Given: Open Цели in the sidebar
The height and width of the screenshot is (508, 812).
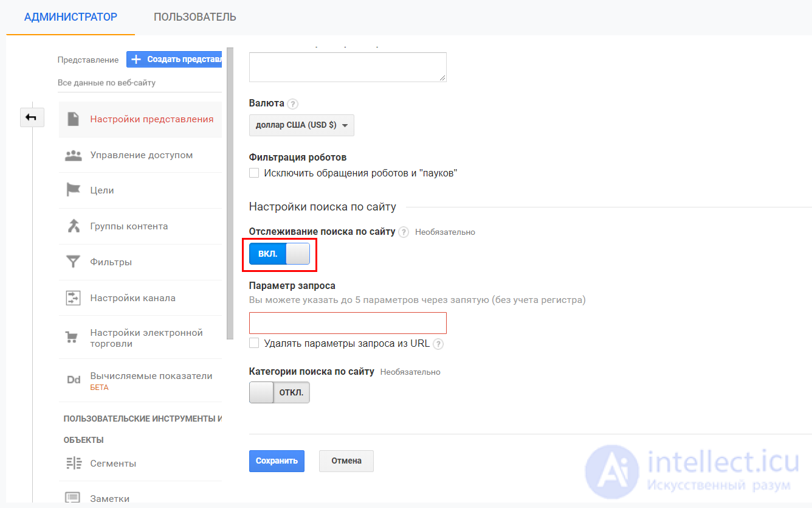Looking at the screenshot, I should 140,190.
